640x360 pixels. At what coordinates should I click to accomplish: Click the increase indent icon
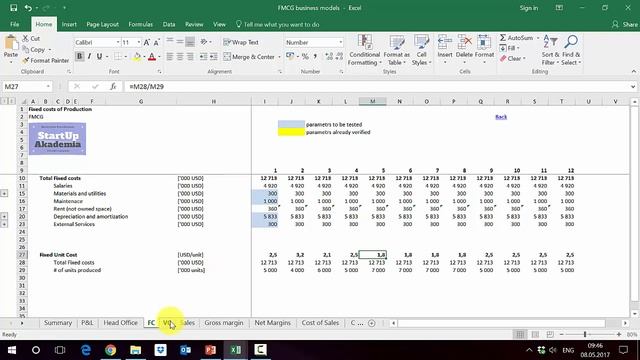tap(213, 57)
